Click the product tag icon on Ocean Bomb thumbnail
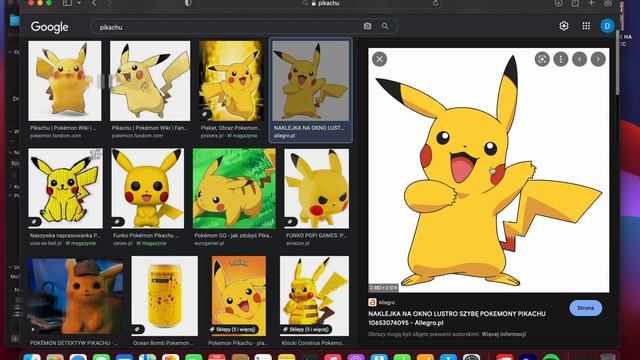Image resolution: width=640 pixels, height=360 pixels. coord(138,329)
